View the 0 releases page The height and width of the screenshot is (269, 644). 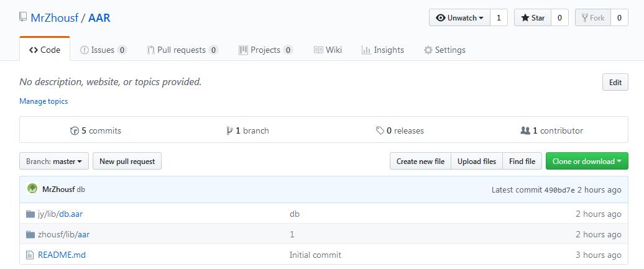coord(400,130)
